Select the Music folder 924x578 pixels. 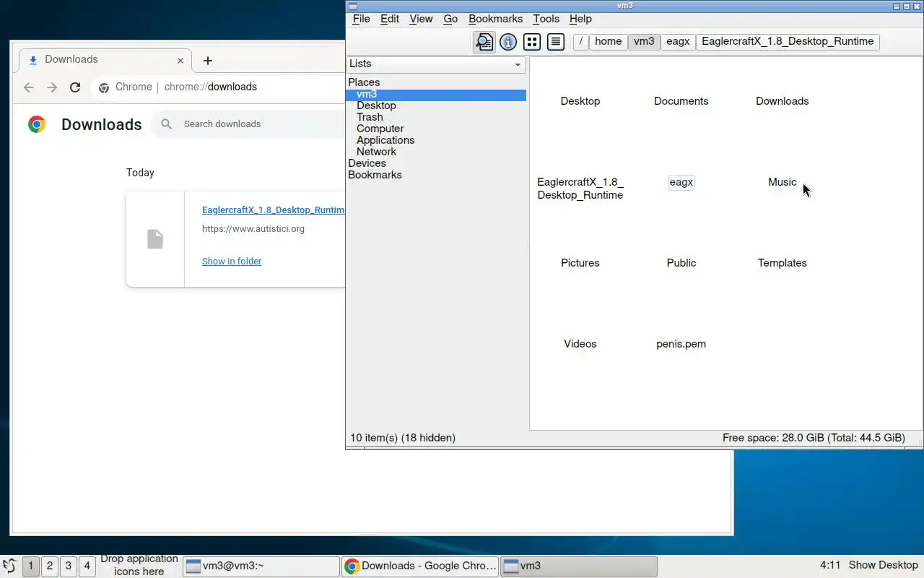coord(782,182)
